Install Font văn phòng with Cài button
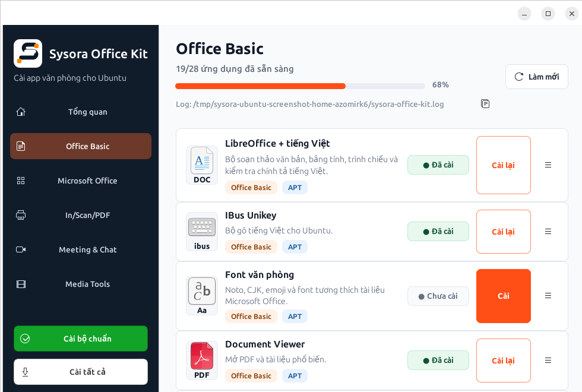This screenshot has width=582, height=392. pos(504,296)
